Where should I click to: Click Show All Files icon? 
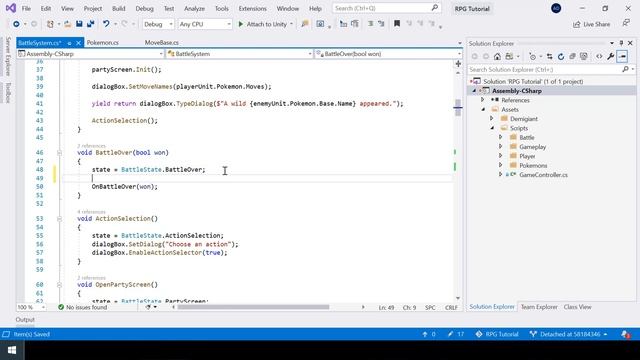(x=584, y=56)
